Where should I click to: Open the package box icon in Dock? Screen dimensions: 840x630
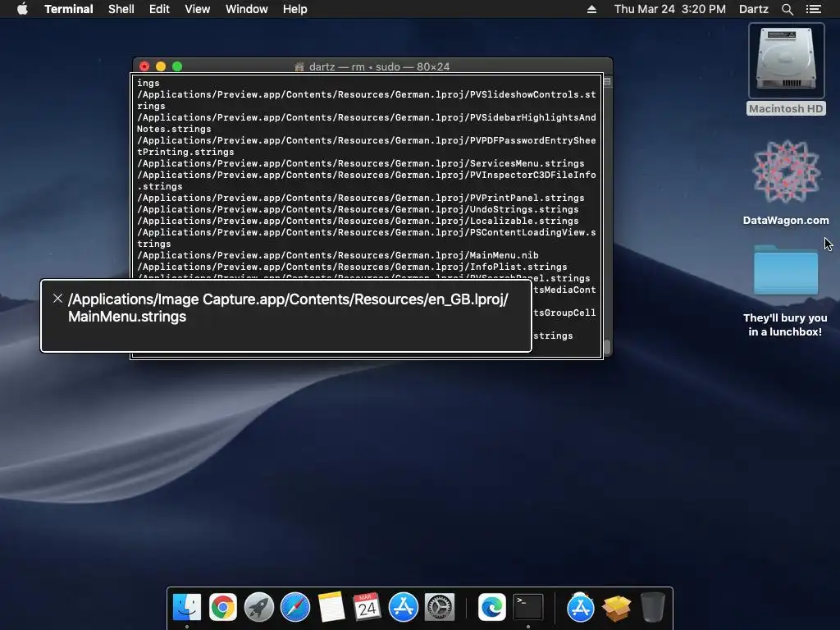click(617, 607)
